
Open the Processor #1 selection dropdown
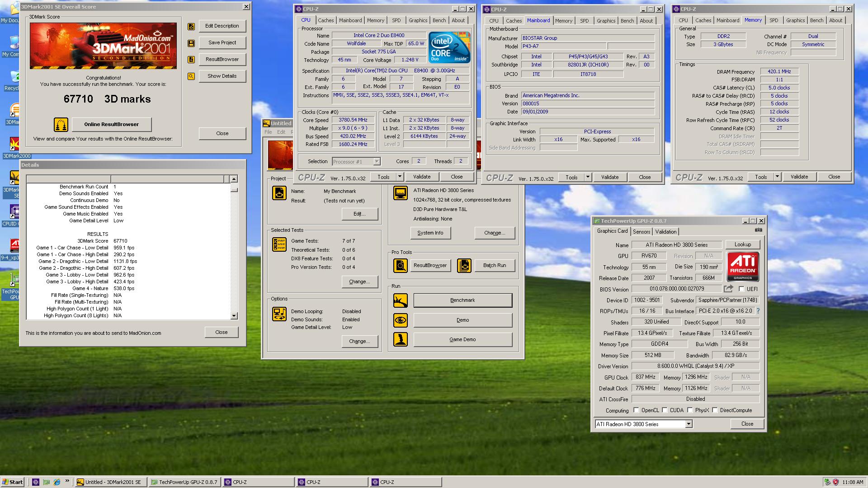tap(377, 162)
